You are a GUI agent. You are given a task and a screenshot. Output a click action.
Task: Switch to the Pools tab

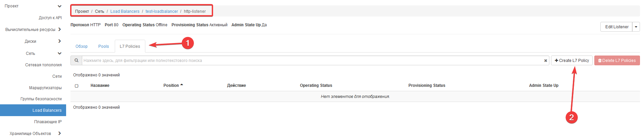click(x=103, y=46)
